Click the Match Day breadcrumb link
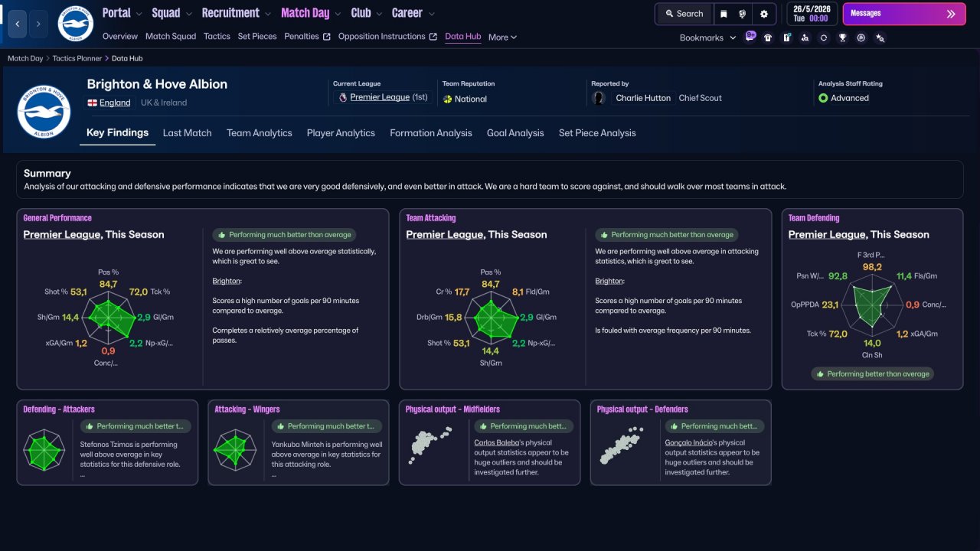 tap(25, 58)
